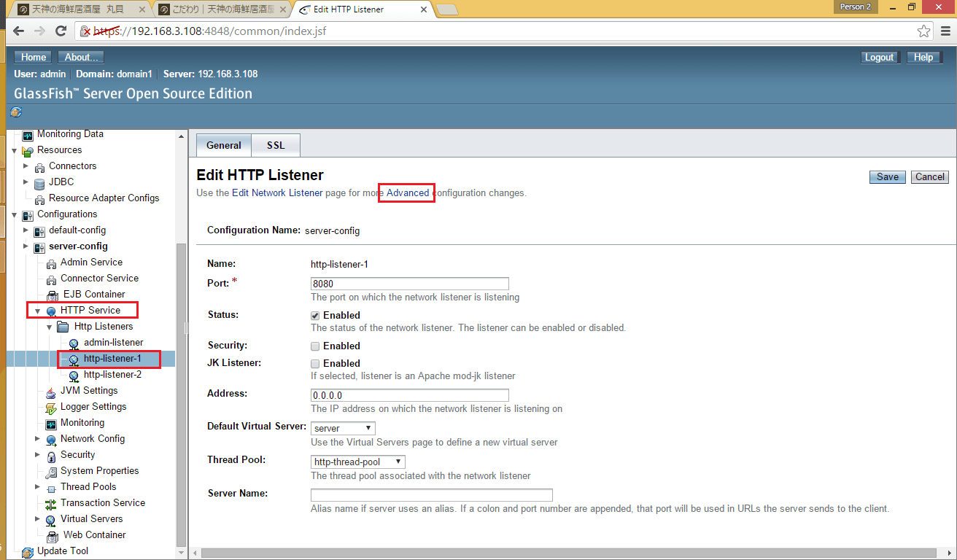957x560 pixels.
Task: Click the tree panel vertical scrollbar
Action: click(182, 394)
